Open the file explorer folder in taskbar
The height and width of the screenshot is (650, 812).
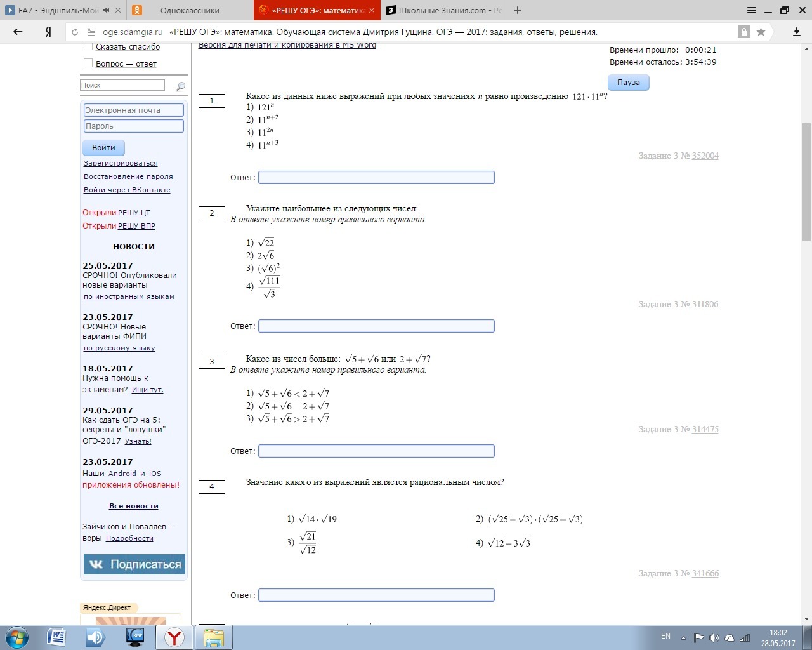214,637
